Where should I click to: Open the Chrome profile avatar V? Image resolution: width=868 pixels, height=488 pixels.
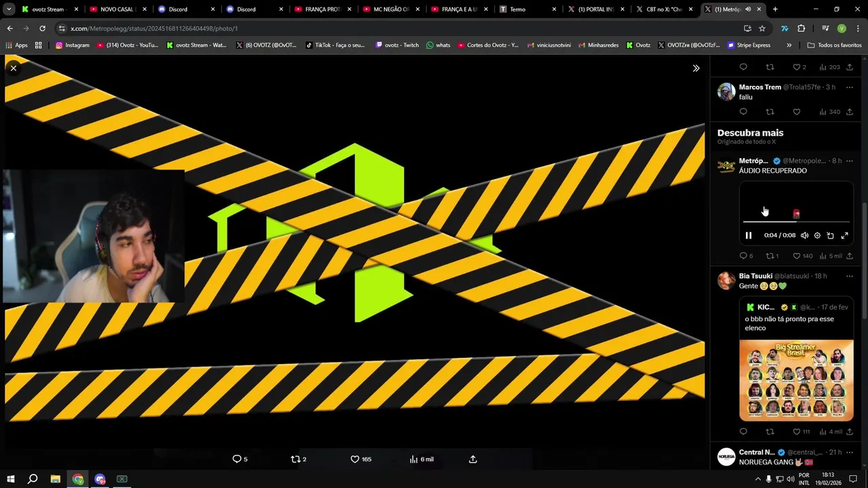[x=842, y=28]
